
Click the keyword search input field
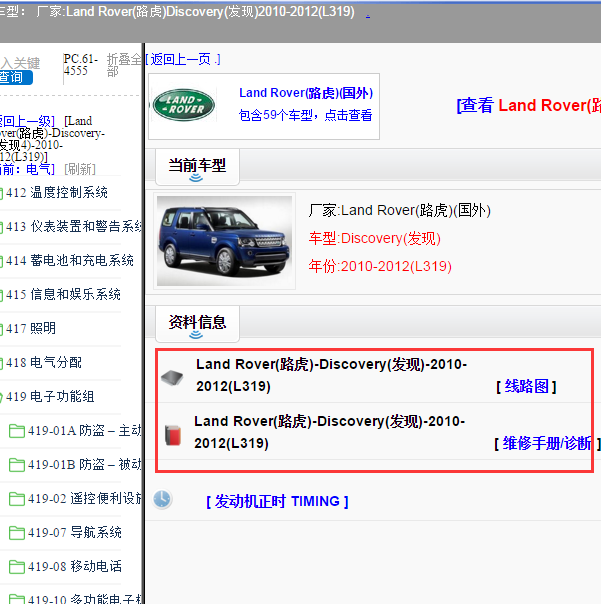[x=20, y=63]
